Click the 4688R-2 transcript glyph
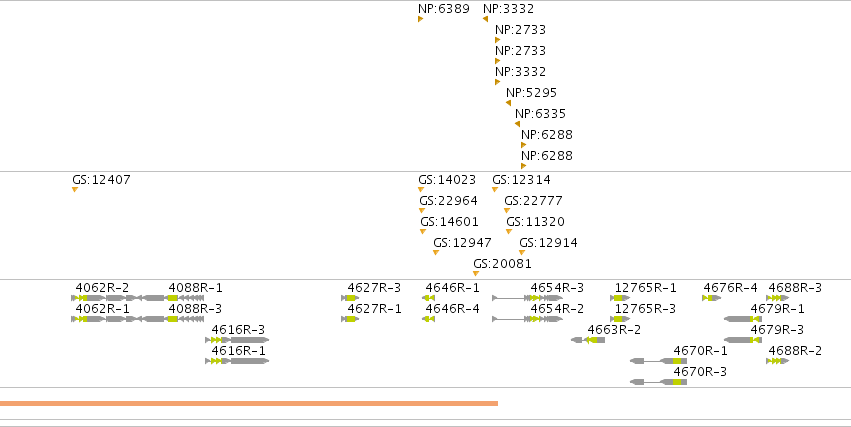 (778, 361)
